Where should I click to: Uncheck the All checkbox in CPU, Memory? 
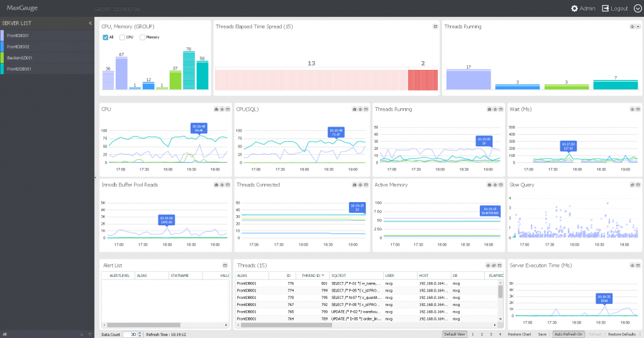[x=106, y=37]
